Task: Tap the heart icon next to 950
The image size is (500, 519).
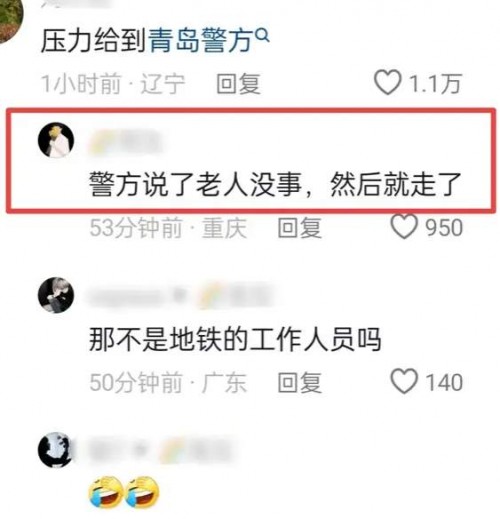Action: [404, 226]
